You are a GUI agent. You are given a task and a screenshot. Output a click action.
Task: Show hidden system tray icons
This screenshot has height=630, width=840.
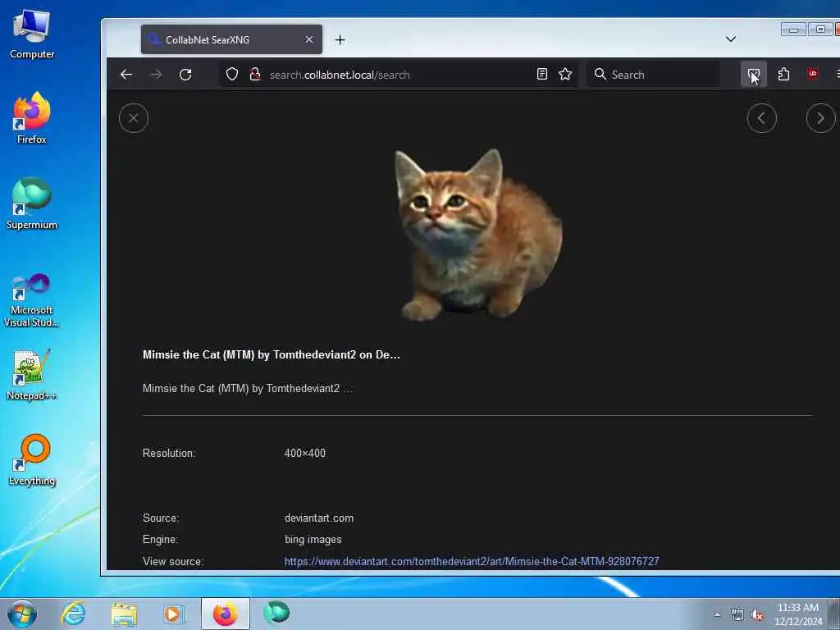pyautogui.click(x=717, y=614)
